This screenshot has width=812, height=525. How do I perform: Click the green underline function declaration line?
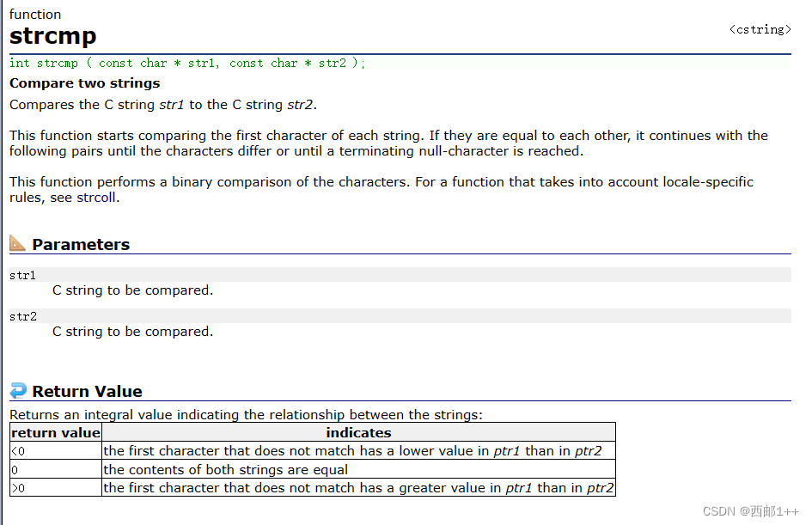coord(186,63)
